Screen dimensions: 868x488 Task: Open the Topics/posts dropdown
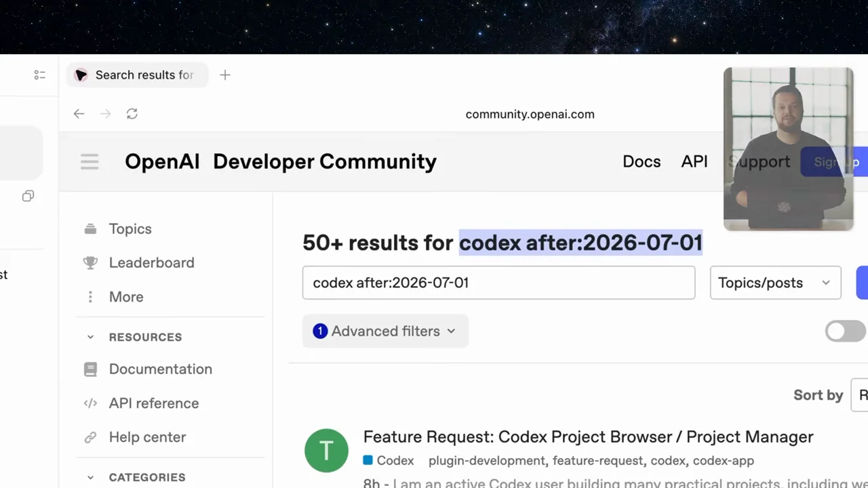[775, 283]
